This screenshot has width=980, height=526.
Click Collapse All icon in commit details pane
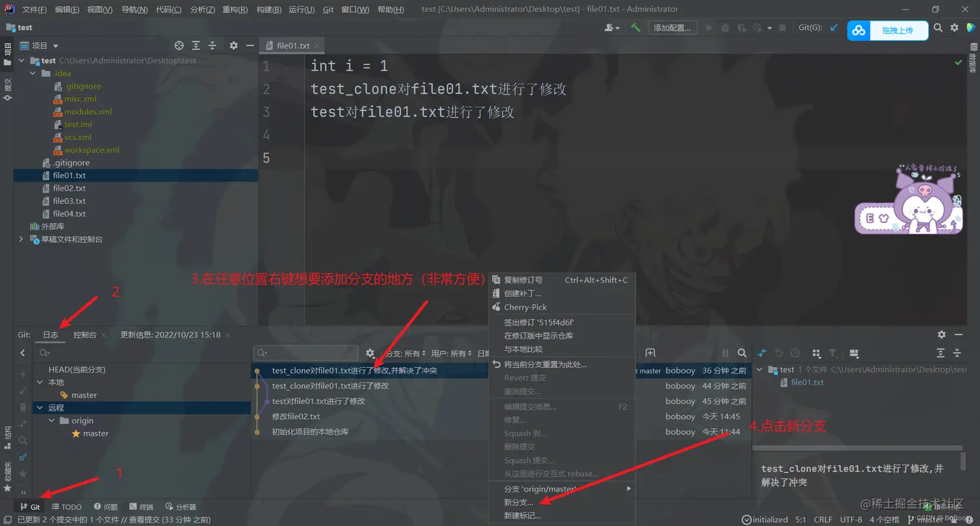(x=957, y=353)
